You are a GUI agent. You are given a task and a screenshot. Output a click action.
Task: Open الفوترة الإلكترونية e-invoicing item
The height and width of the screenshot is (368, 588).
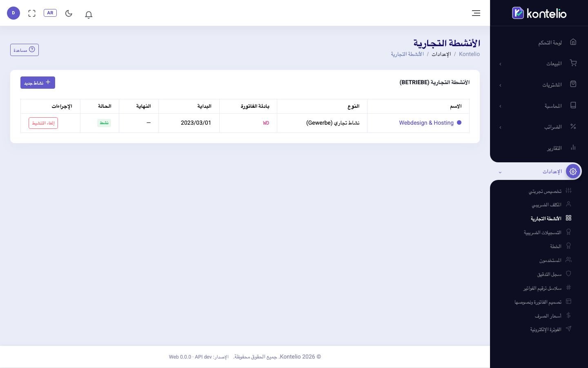[551, 329]
